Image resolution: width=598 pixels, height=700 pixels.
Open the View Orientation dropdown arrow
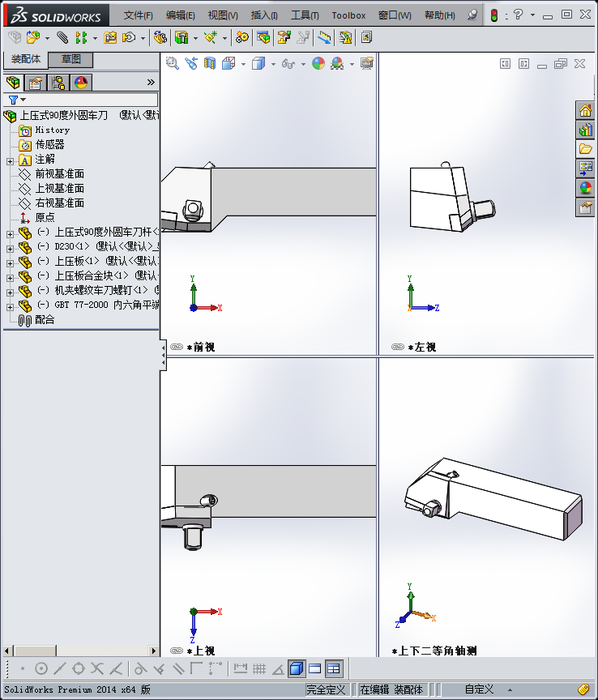[x=243, y=64]
